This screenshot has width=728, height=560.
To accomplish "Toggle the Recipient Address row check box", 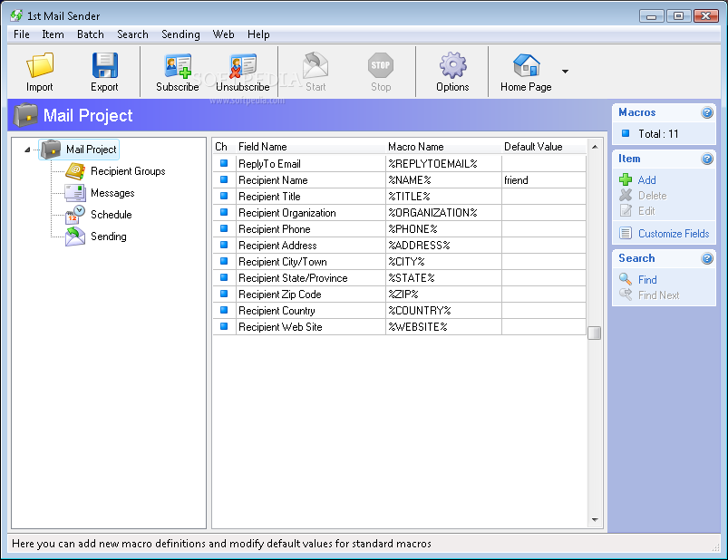I will pos(224,245).
